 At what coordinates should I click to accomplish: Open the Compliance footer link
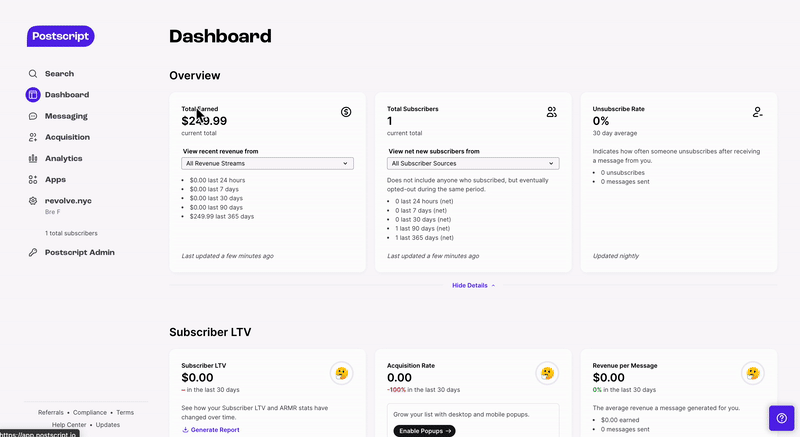click(90, 412)
